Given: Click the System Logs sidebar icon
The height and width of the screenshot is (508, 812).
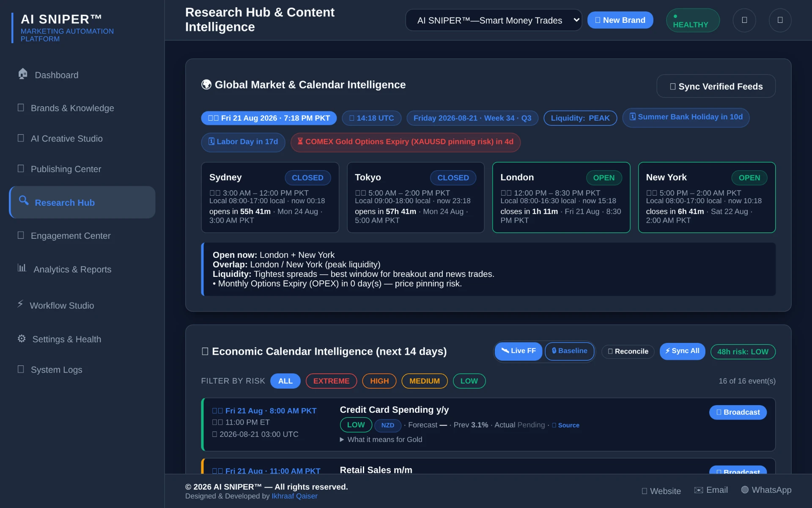Looking at the screenshot, I should [21, 369].
